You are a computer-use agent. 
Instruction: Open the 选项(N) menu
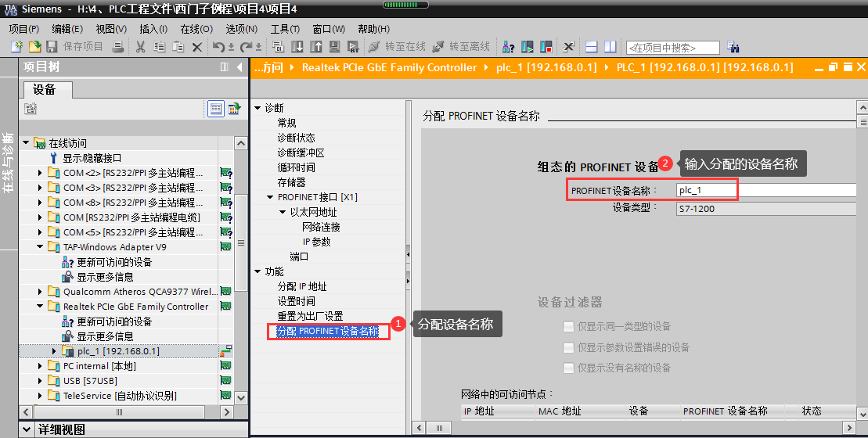click(241, 29)
